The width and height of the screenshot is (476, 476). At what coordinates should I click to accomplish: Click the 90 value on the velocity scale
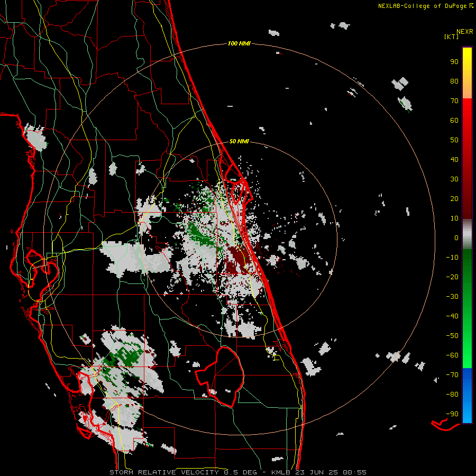pyautogui.click(x=454, y=62)
